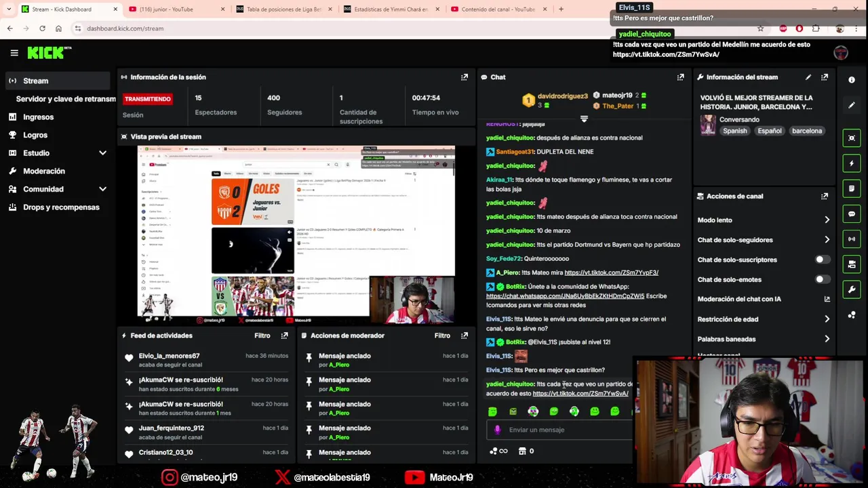Screen dimensions: 868x488
Task: Open the WhatsApp community link from BotRix
Action: tap(565, 296)
